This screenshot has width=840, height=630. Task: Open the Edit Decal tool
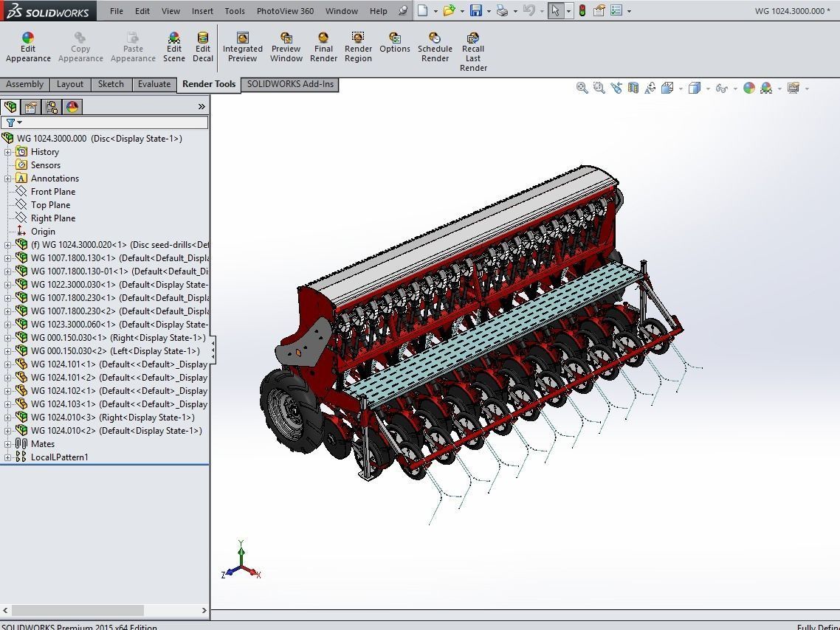(x=202, y=47)
